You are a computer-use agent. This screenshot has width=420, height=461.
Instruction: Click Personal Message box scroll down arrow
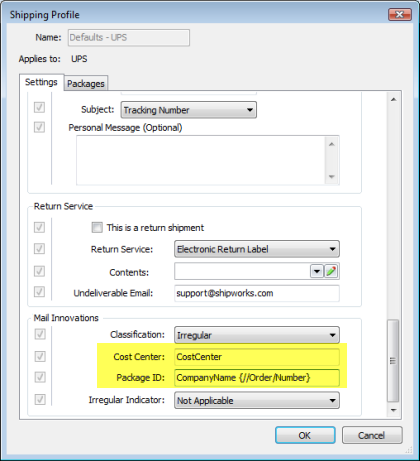pos(332,177)
